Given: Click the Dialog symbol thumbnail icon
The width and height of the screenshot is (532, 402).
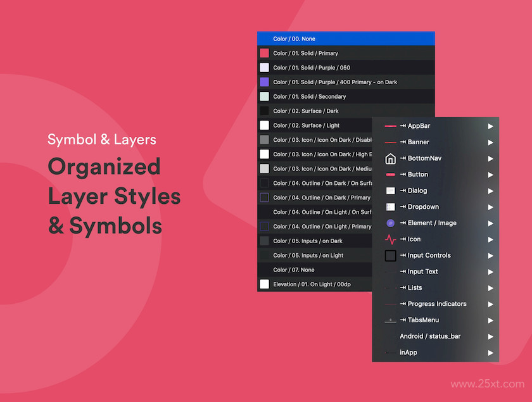Looking at the screenshot, I should coord(390,191).
